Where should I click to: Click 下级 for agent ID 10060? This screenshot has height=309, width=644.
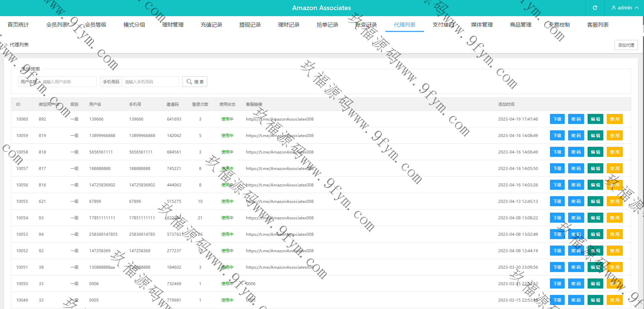(x=557, y=119)
